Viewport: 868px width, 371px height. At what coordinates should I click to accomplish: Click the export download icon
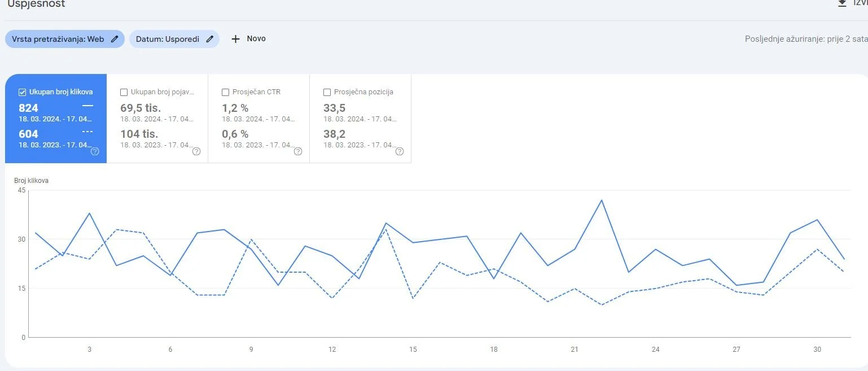coord(842,3)
